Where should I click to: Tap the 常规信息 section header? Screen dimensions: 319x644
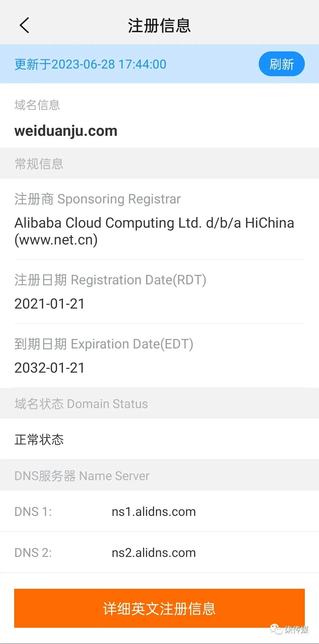click(39, 164)
